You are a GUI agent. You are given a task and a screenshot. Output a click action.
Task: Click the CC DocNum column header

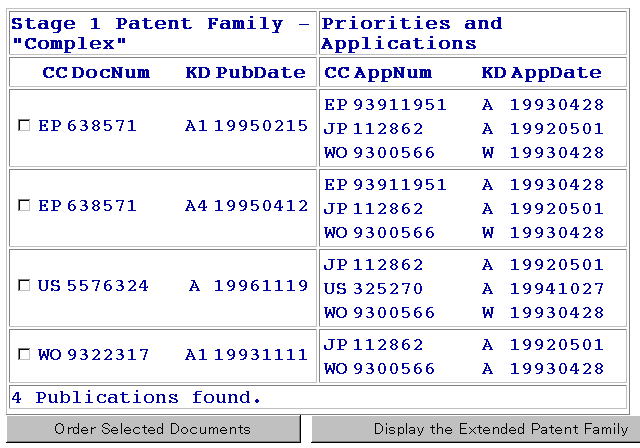click(x=95, y=72)
